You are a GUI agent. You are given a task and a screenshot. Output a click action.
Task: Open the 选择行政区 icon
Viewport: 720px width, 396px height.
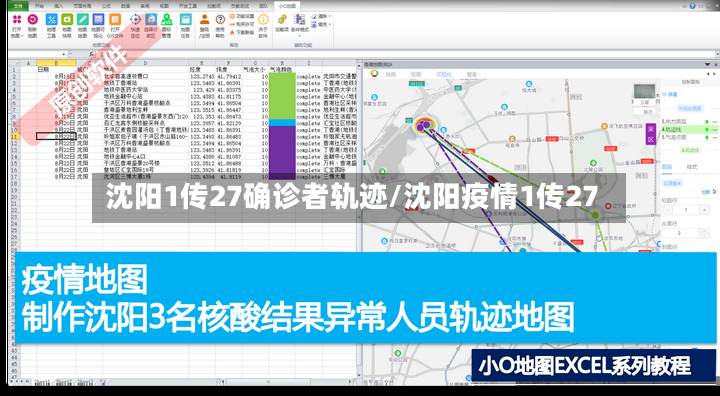click(151, 19)
